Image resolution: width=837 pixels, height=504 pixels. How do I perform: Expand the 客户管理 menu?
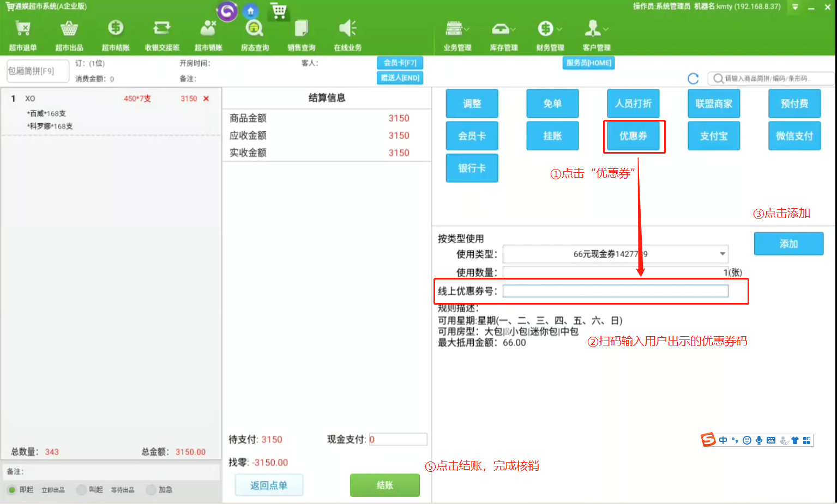(597, 36)
